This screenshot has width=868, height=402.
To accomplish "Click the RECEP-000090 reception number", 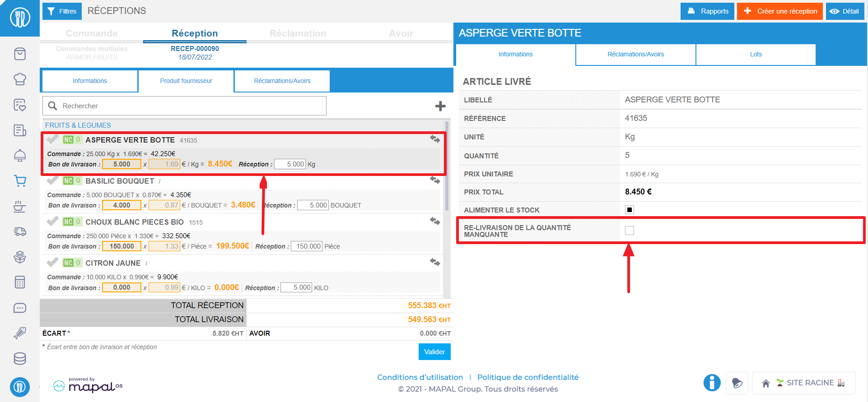I will 195,49.
